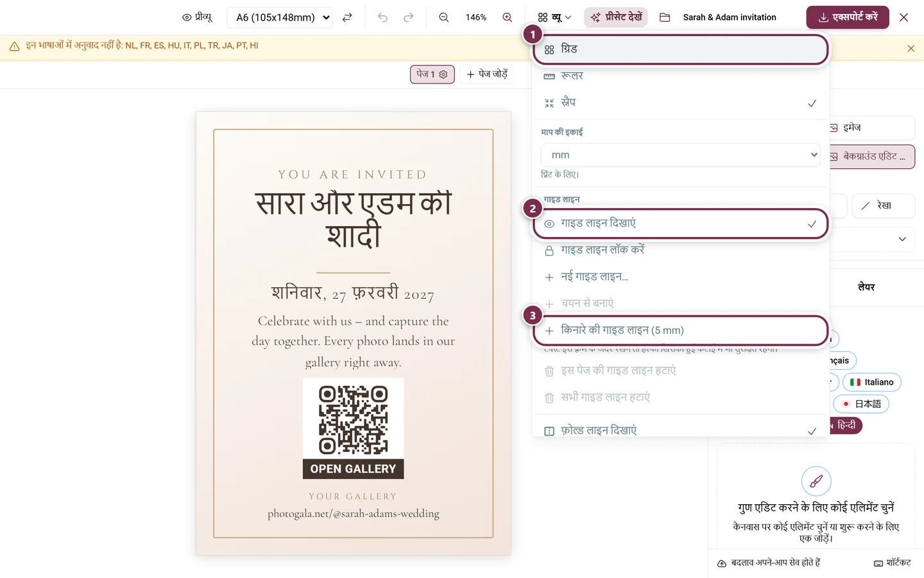
Task: Click the 146% zoom level value
Action: click(475, 17)
